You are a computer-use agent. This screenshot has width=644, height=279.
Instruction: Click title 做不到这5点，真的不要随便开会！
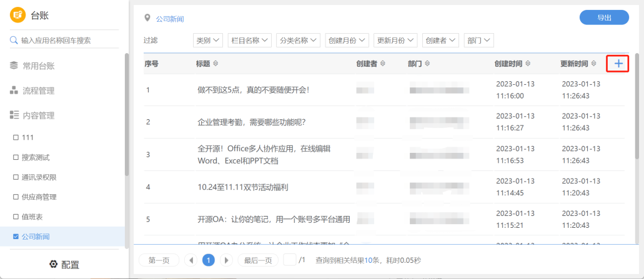tap(253, 90)
